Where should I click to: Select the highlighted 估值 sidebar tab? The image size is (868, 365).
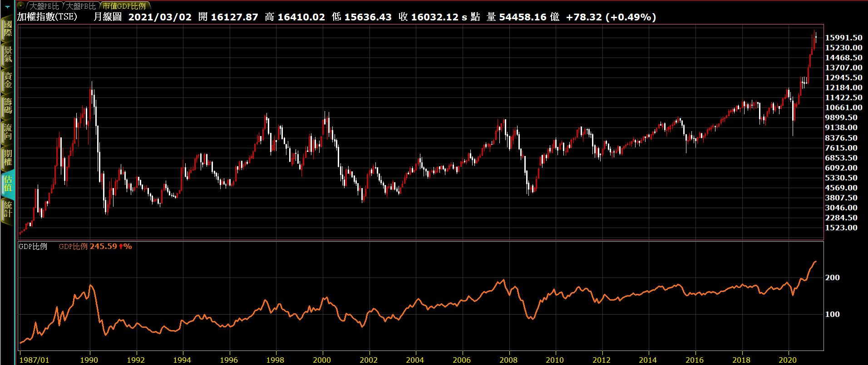pyautogui.click(x=8, y=184)
